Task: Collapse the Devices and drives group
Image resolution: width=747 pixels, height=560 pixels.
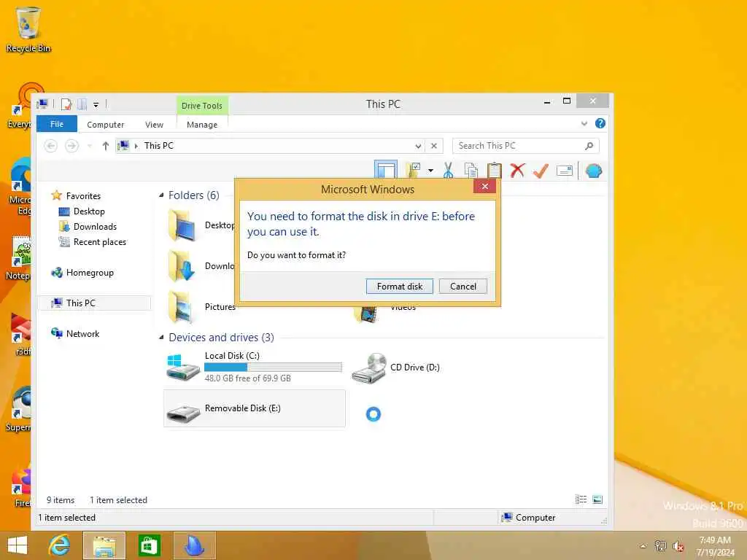Action: [161, 337]
